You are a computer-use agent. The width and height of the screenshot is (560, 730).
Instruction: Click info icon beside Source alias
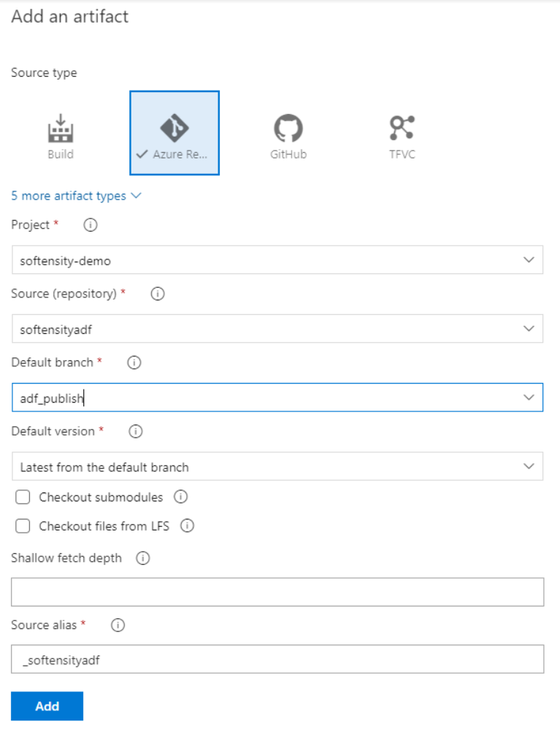[118, 625]
